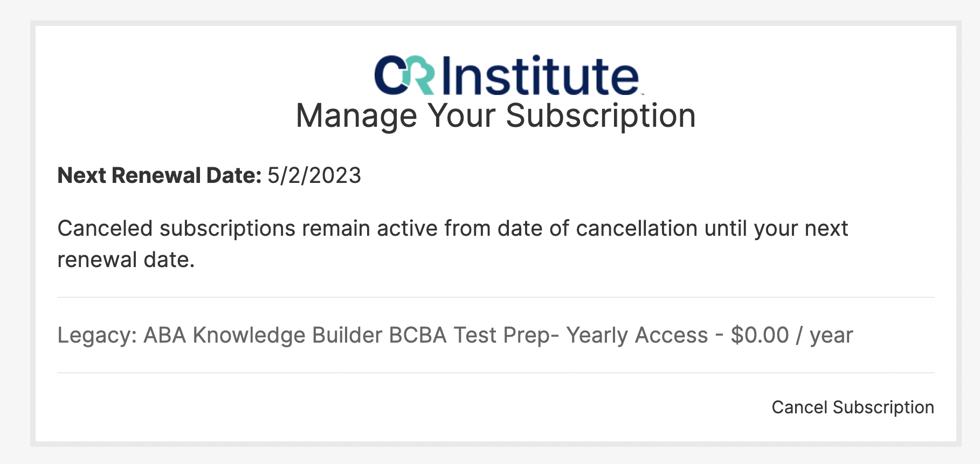Click the dark blue C in logo
This screenshot has height=464, width=980.
pos(389,76)
